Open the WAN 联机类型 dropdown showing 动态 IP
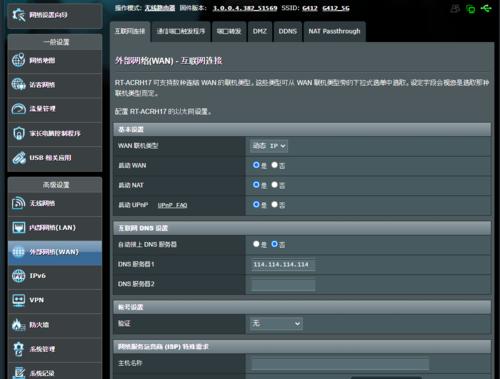 (269, 146)
